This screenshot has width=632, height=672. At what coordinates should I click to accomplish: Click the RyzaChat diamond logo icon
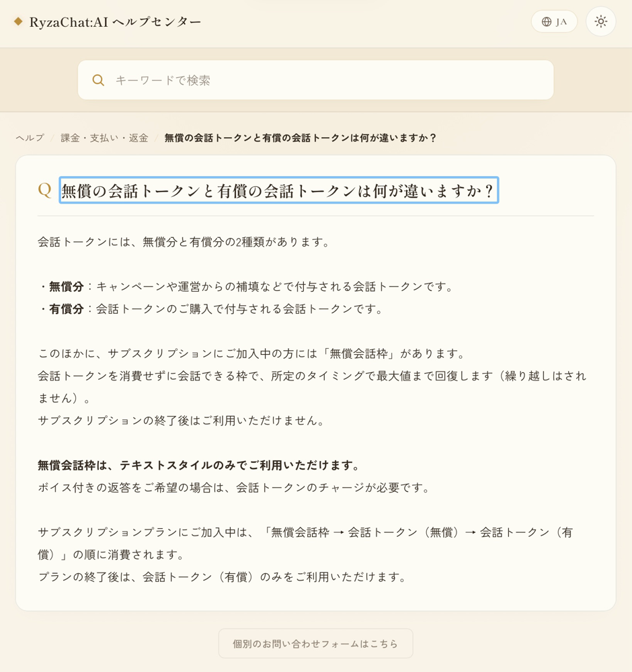click(18, 22)
